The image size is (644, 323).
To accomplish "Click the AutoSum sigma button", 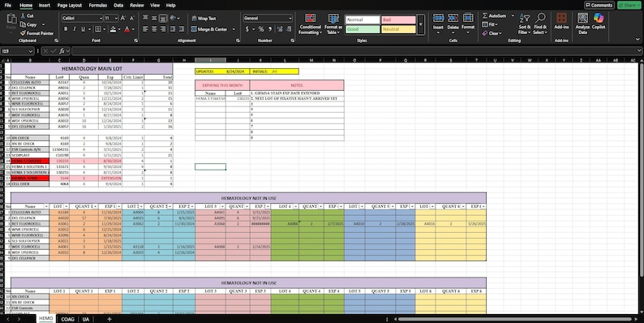I will tap(494, 15).
